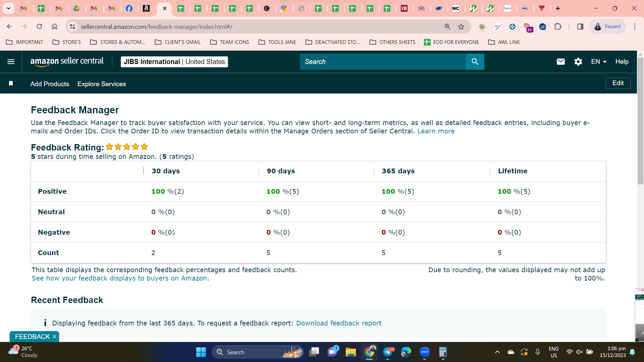Click the address bar URL
This screenshot has height=362, width=644.
pyautogui.click(x=156, y=26)
